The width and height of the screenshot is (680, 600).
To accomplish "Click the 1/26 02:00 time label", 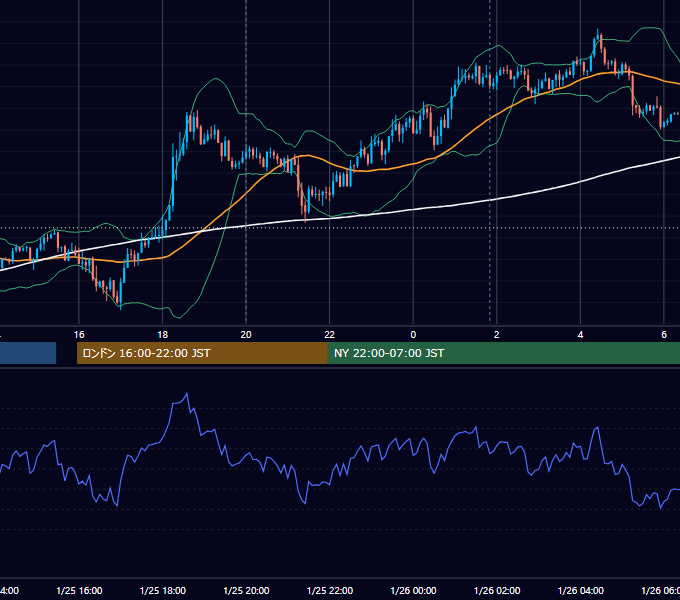I will 497,590.
